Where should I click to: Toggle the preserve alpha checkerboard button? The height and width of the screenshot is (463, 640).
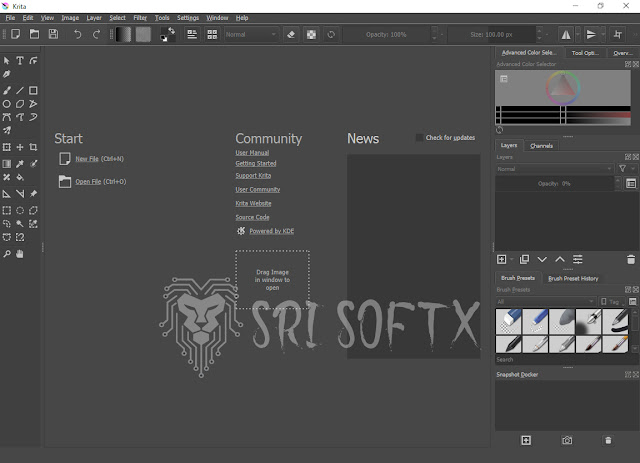[311, 35]
